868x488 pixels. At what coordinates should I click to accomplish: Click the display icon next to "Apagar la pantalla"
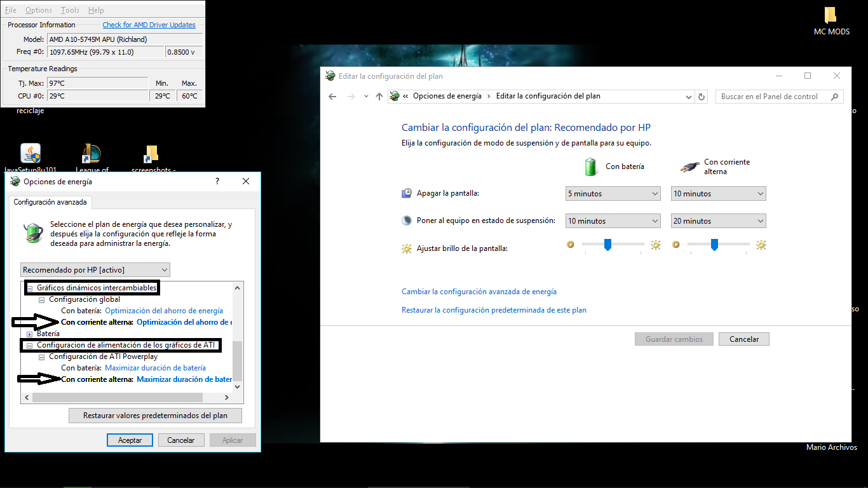[x=407, y=193]
